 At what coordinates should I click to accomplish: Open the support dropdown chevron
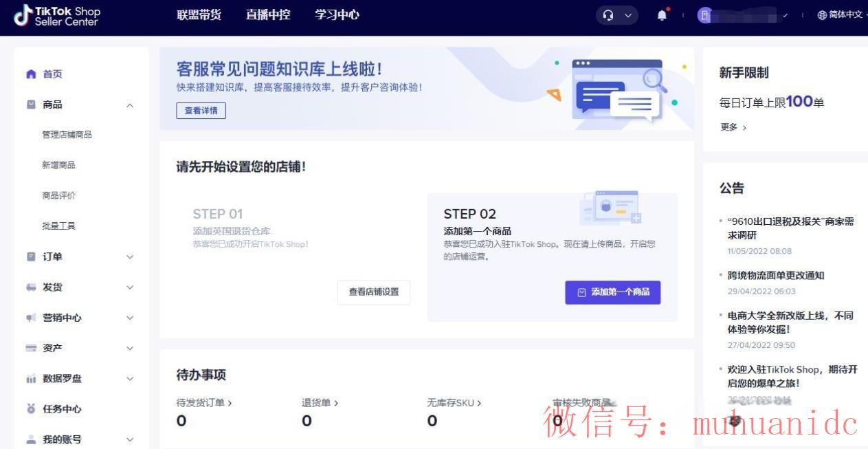[x=627, y=15]
